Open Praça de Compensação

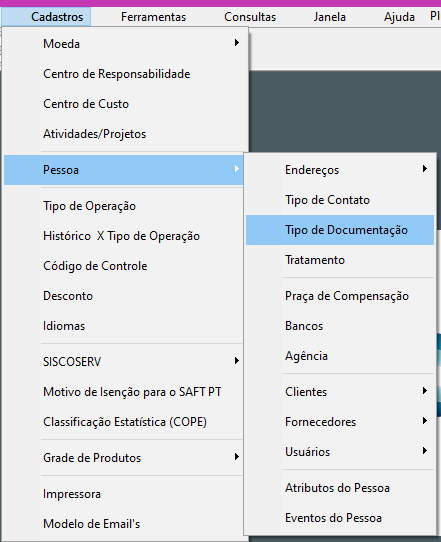point(340,296)
